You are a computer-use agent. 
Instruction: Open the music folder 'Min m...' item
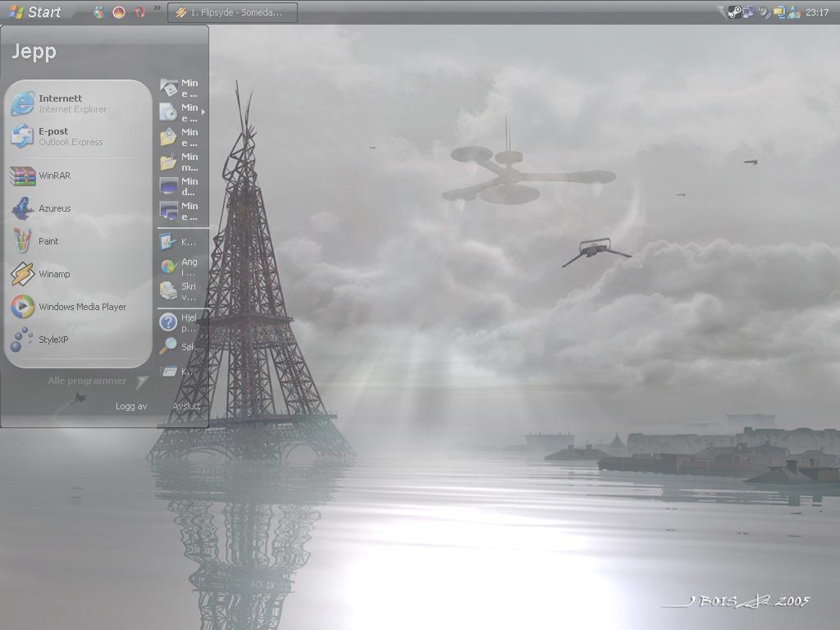click(180, 162)
